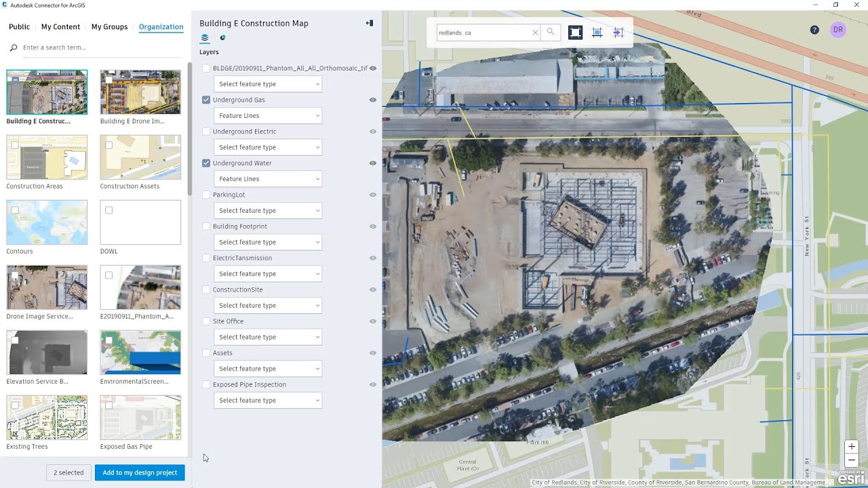
Task: Check the Exposed Pipe Inspection checkbox
Action: click(x=206, y=384)
